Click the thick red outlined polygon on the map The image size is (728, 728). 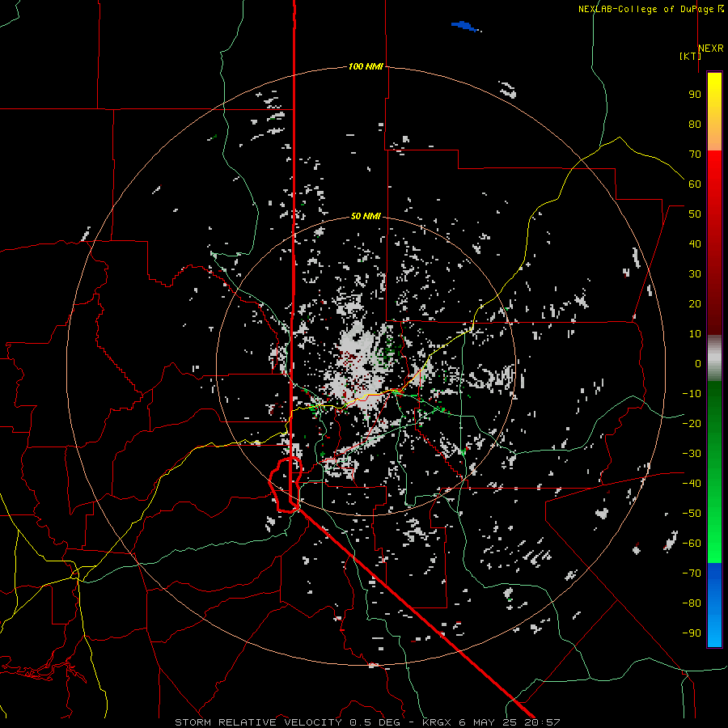(286, 485)
